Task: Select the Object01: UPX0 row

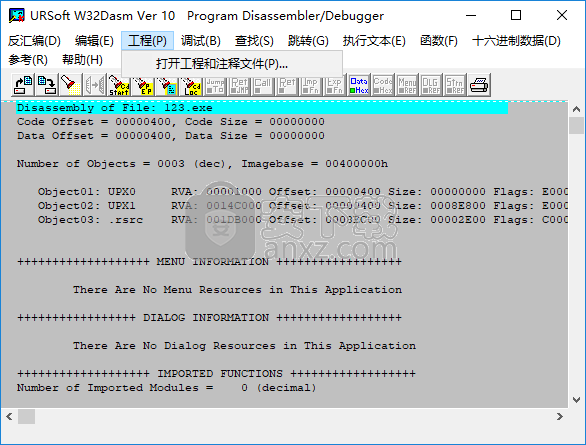Action: [303, 192]
